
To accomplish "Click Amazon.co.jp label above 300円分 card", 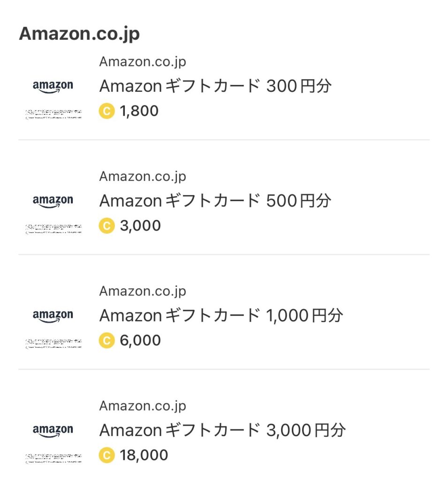I will point(143,62).
